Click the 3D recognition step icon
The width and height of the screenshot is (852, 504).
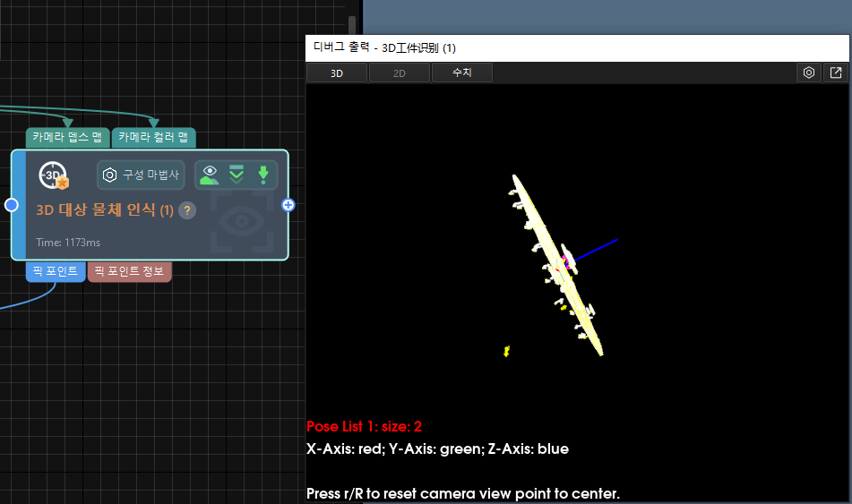coord(54,175)
